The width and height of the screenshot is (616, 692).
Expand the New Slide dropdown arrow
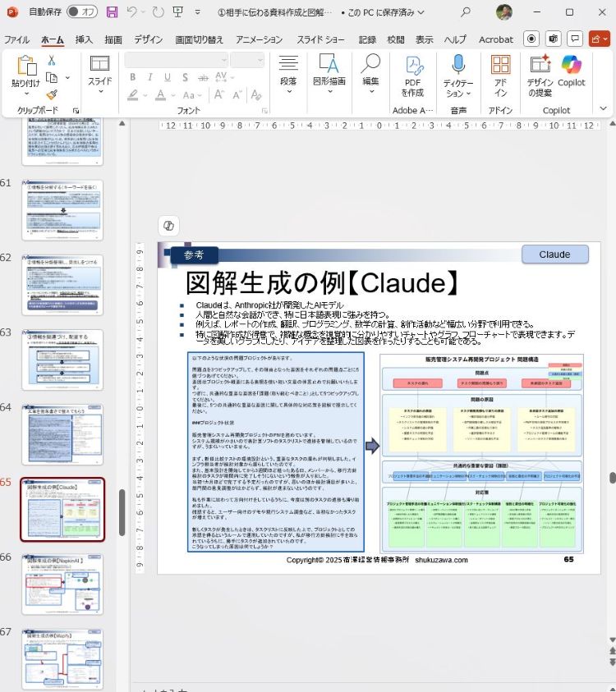coord(100,91)
